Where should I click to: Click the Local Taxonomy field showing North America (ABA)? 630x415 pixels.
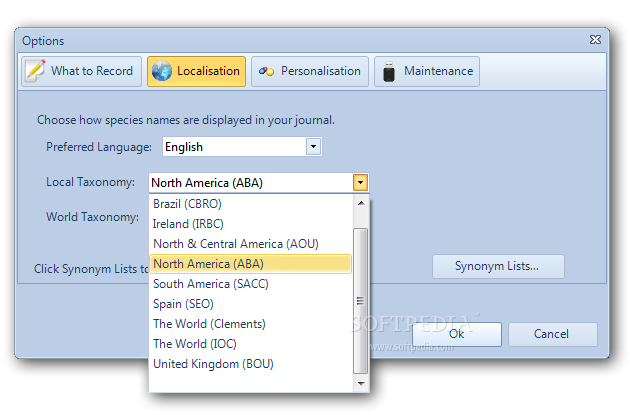[259, 183]
